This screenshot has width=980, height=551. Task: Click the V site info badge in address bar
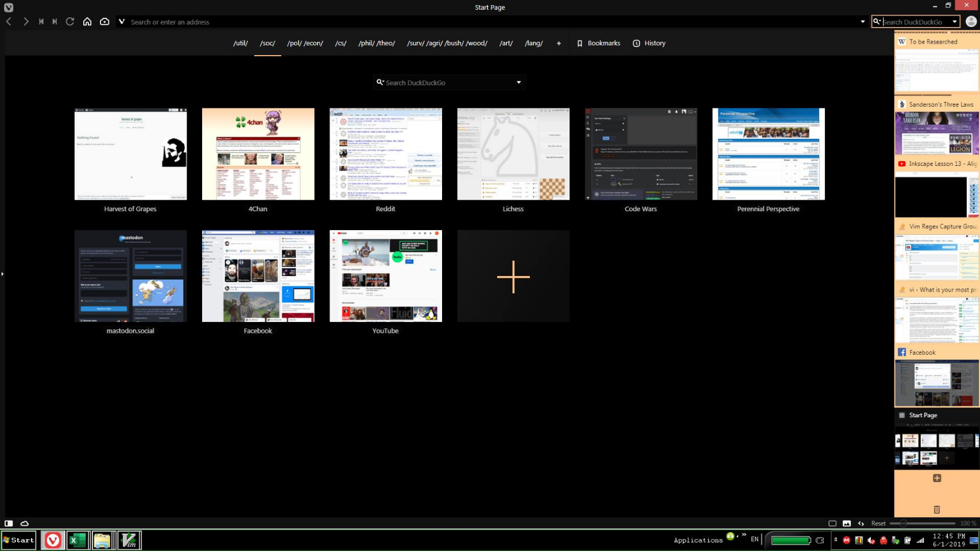122,22
